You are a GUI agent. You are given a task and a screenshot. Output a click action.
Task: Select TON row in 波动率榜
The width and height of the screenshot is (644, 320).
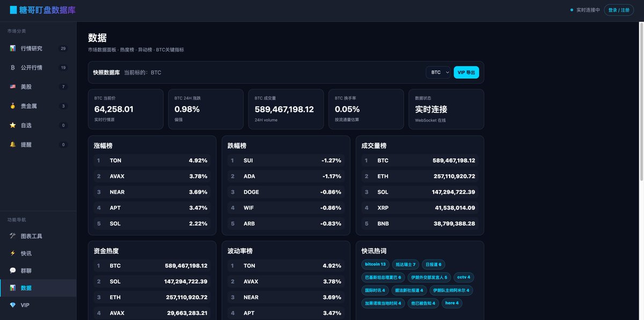pos(286,266)
